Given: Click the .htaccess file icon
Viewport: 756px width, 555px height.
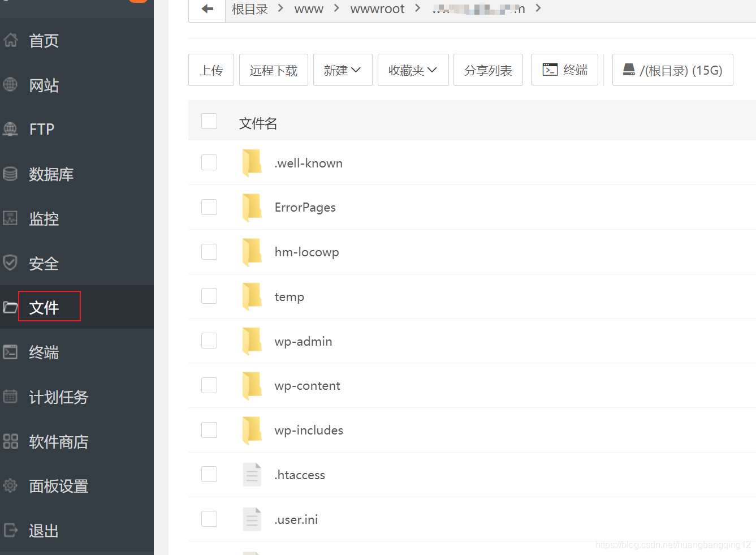Looking at the screenshot, I should point(252,475).
